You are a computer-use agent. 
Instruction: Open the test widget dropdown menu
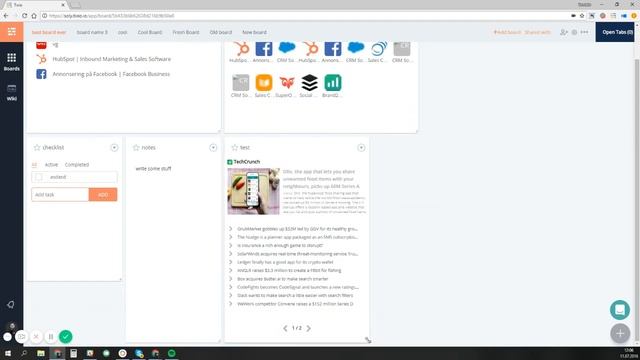click(x=361, y=147)
